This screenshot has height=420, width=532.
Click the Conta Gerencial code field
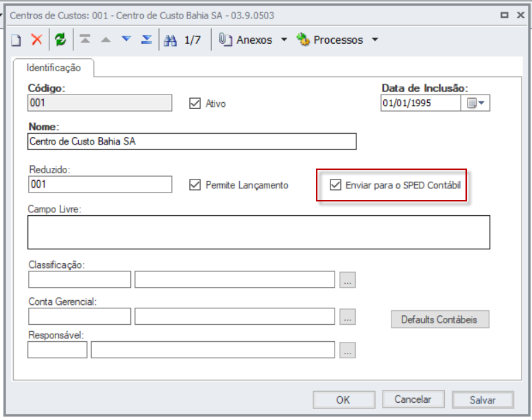(x=80, y=317)
